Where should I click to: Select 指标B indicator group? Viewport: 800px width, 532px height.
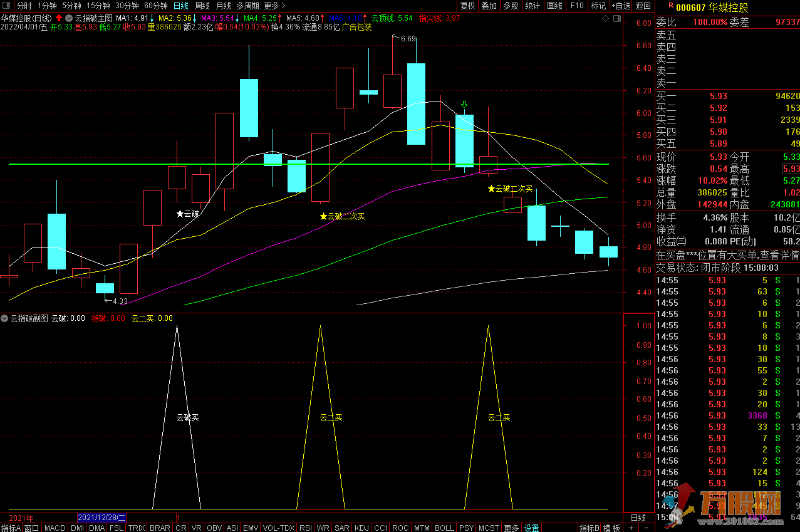click(589, 528)
